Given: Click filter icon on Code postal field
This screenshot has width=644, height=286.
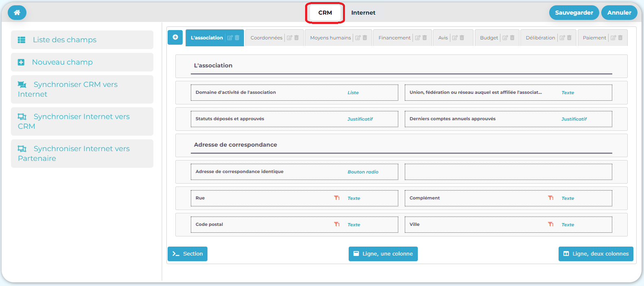Looking at the screenshot, I should pyautogui.click(x=337, y=224).
